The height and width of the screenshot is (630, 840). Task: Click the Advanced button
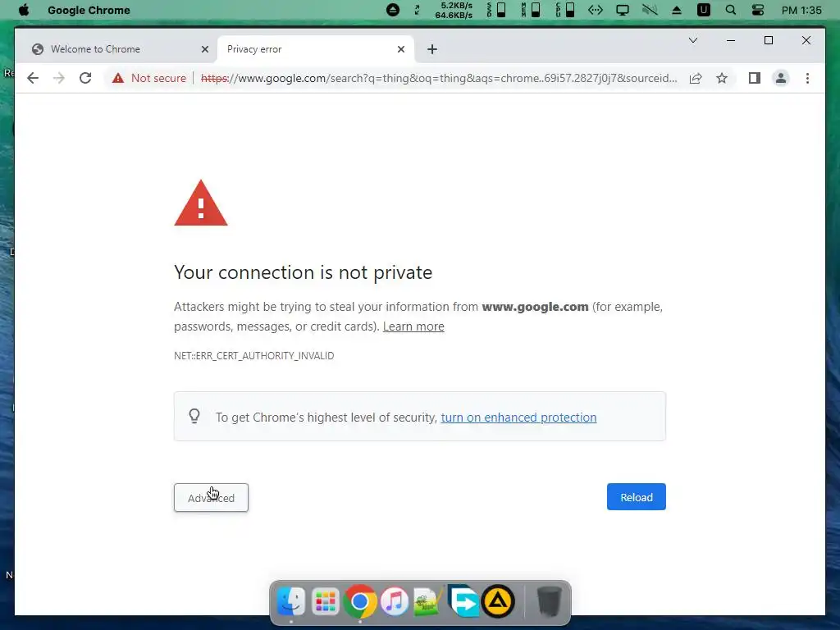(x=211, y=498)
